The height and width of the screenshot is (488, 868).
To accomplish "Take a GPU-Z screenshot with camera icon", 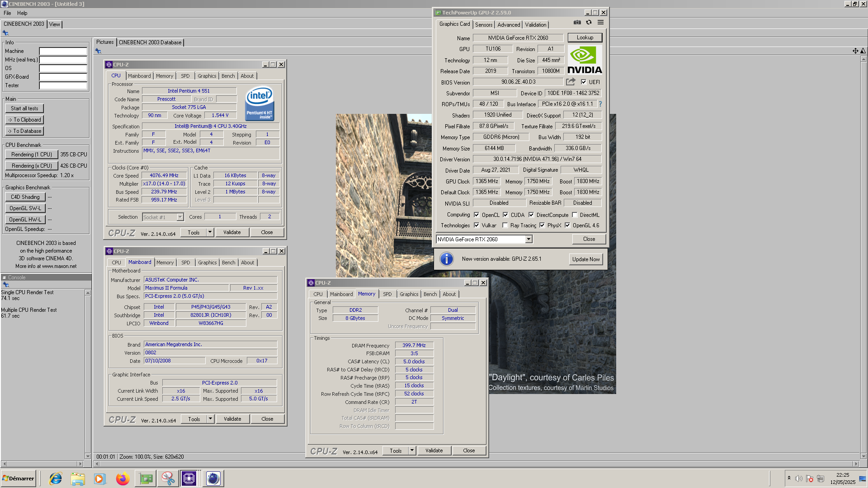I will pyautogui.click(x=577, y=22).
